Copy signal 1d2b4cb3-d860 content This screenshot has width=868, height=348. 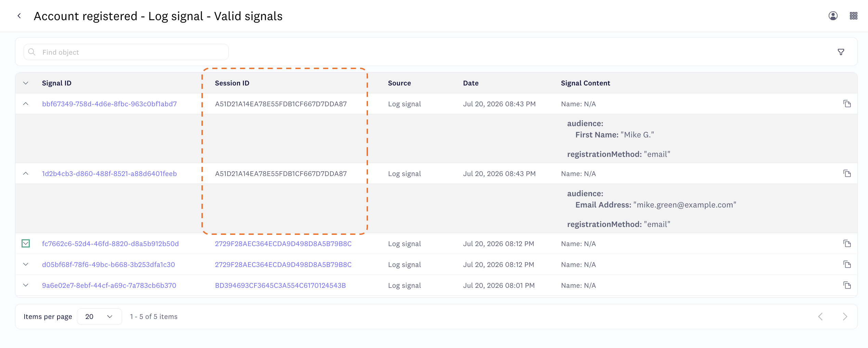point(847,173)
